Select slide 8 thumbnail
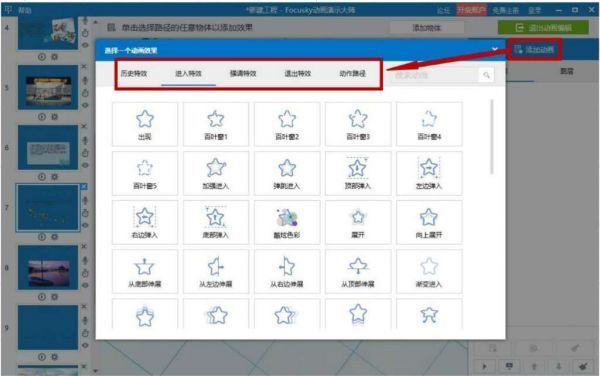Screen dimensions: 600x376 pos(48,267)
